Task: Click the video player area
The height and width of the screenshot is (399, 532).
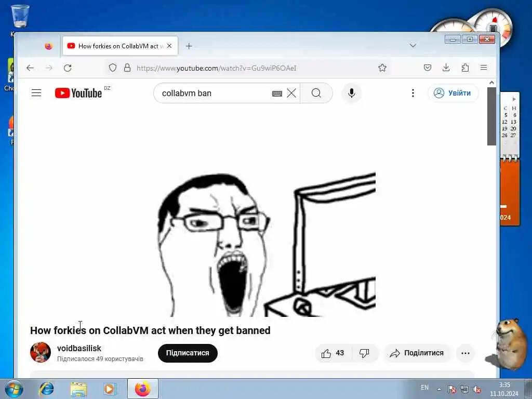Action: 252,211
